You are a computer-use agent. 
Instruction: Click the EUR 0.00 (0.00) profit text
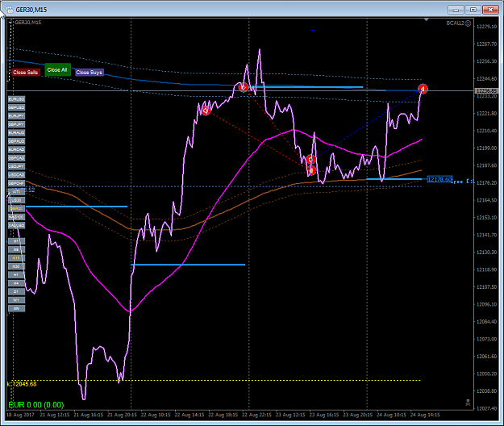click(x=36, y=405)
